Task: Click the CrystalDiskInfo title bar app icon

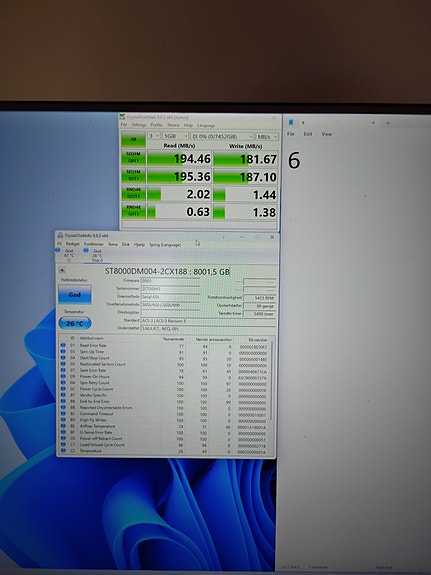Action: pos(60,235)
